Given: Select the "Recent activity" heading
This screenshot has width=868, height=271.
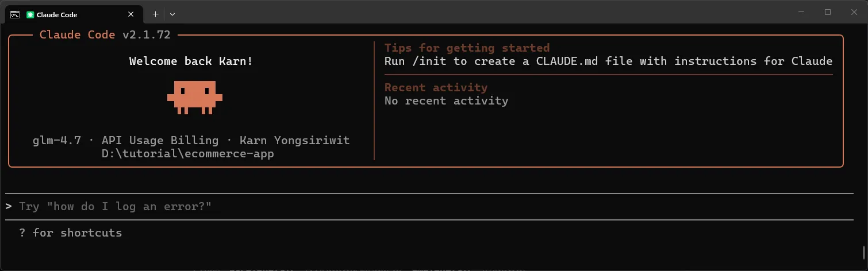Looking at the screenshot, I should 436,87.
